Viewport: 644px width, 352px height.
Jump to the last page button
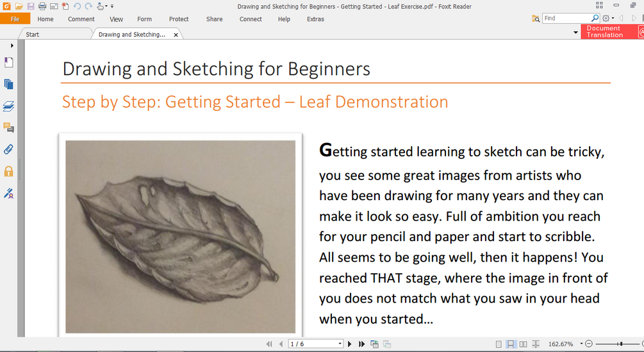361,344
